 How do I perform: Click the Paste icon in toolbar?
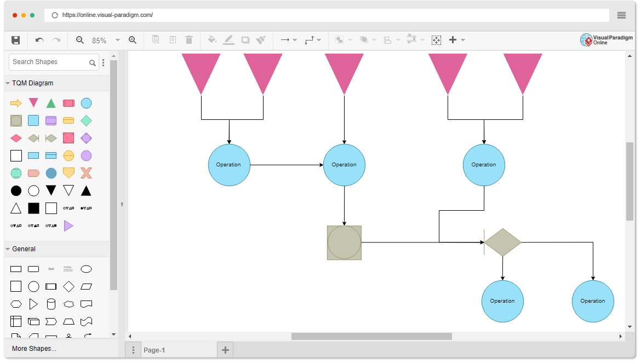point(173,39)
